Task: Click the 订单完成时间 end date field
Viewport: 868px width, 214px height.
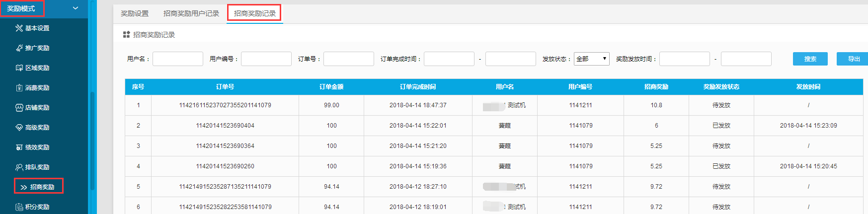Action: click(x=511, y=59)
